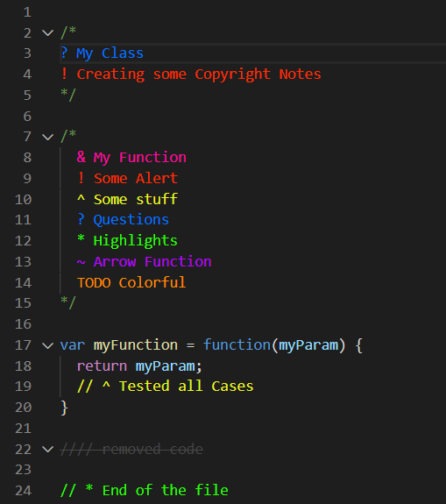Click 'myParam;' on the return line

(x=169, y=366)
